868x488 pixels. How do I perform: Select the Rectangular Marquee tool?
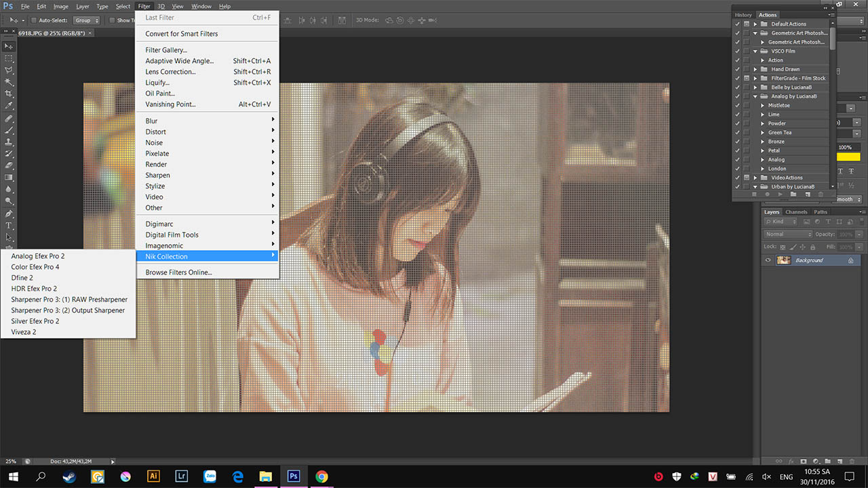click(x=9, y=58)
